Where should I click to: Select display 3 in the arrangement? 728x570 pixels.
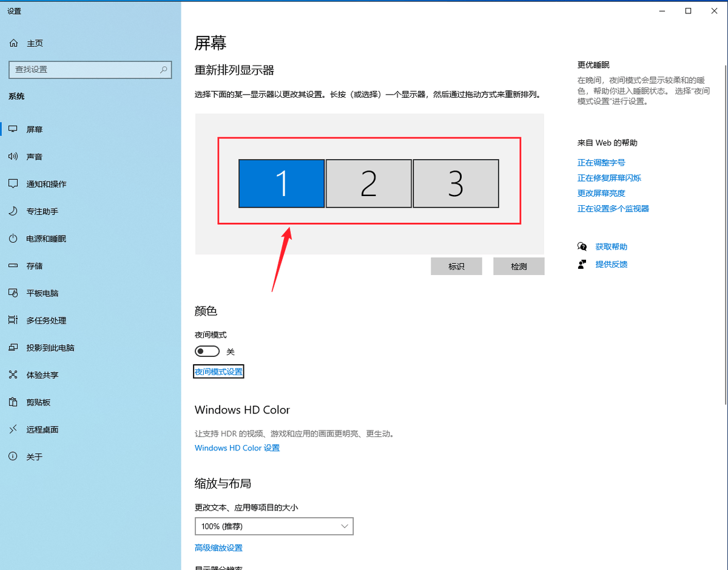(x=456, y=183)
